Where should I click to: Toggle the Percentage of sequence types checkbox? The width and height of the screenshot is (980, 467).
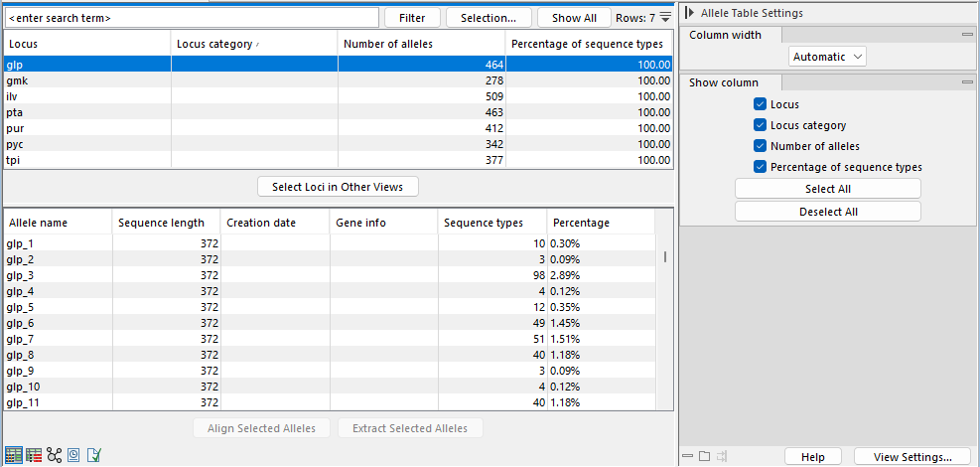(x=760, y=167)
